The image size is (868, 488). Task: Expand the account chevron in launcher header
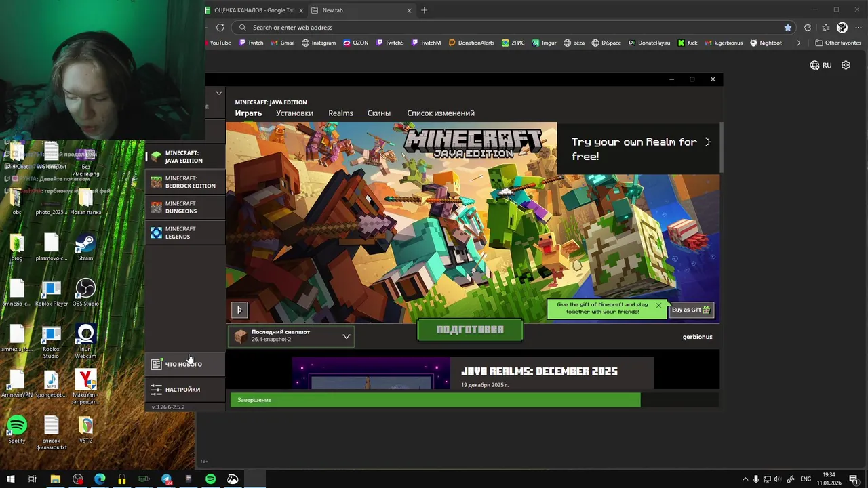[218, 94]
